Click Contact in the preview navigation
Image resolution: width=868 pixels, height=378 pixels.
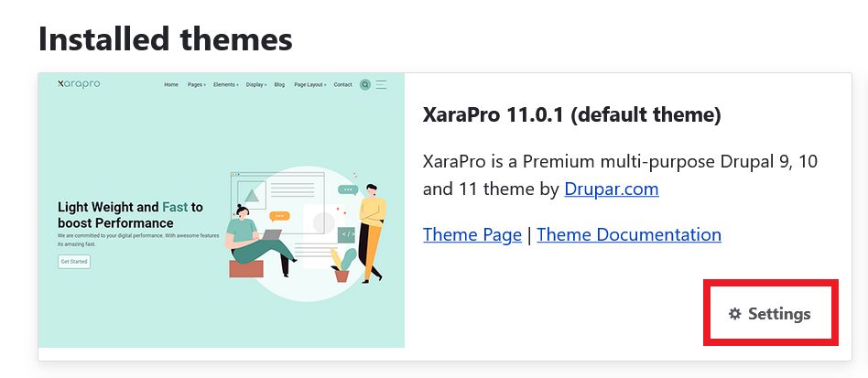342,85
